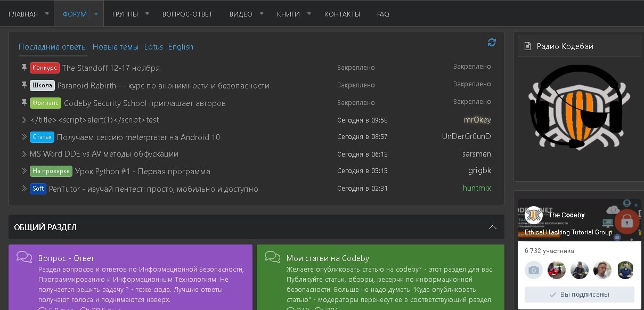Open MS Word DDE vs AV thread
Screen dimensions: 644x310
pyautogui.click(x=104, y=154)
